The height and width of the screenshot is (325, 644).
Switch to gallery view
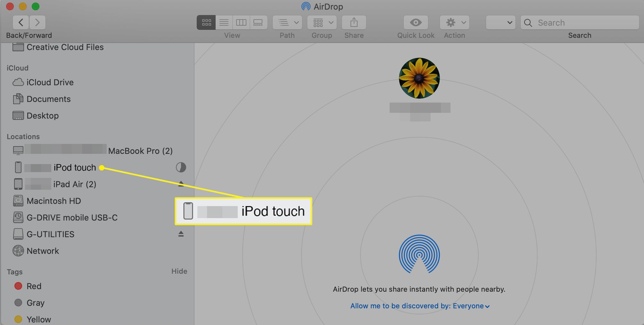(258, 22)
